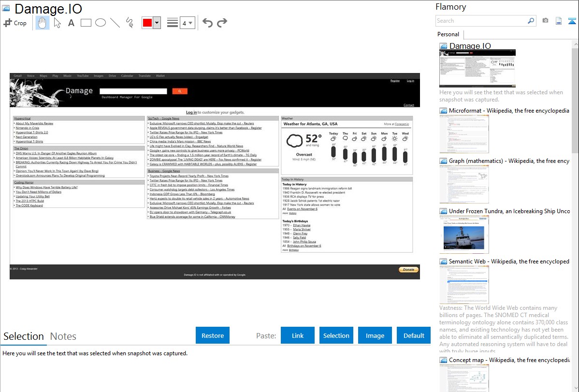Click the Gmail item in the snapshot top bar
This screenshot has height=392, width=579.
[18, 76]
